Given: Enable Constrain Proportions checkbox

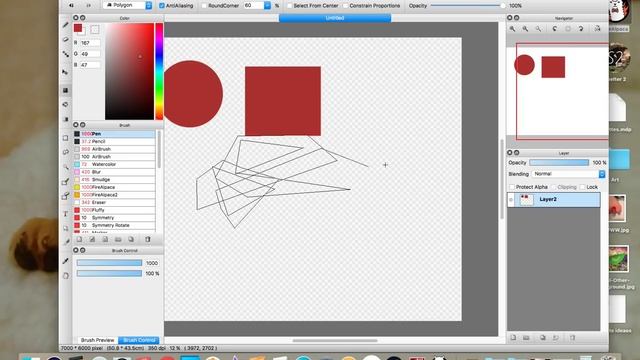Looking at the screenshot, I should coord(345,6).
